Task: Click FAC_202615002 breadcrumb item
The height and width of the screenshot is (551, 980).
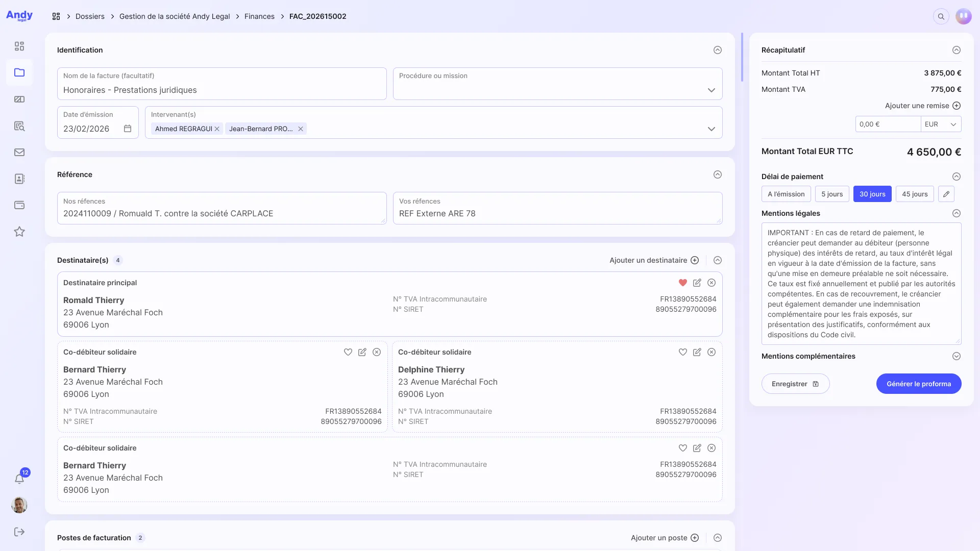Action: [317, 16]
